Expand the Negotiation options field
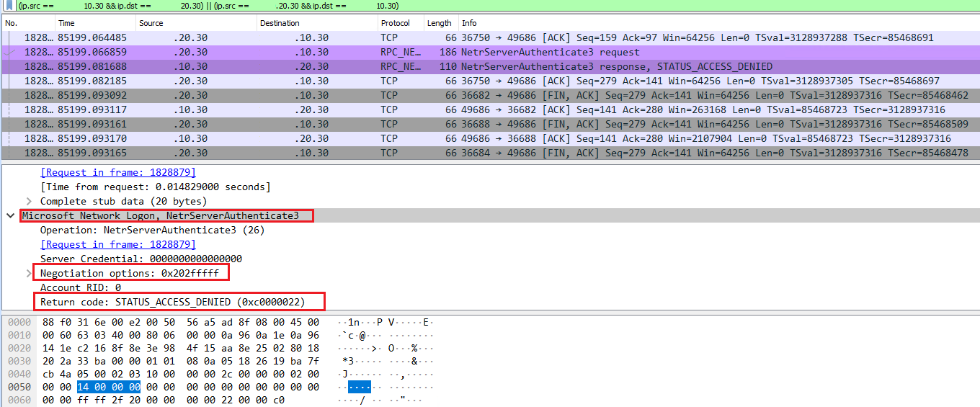980x407 pixels. 29,273
